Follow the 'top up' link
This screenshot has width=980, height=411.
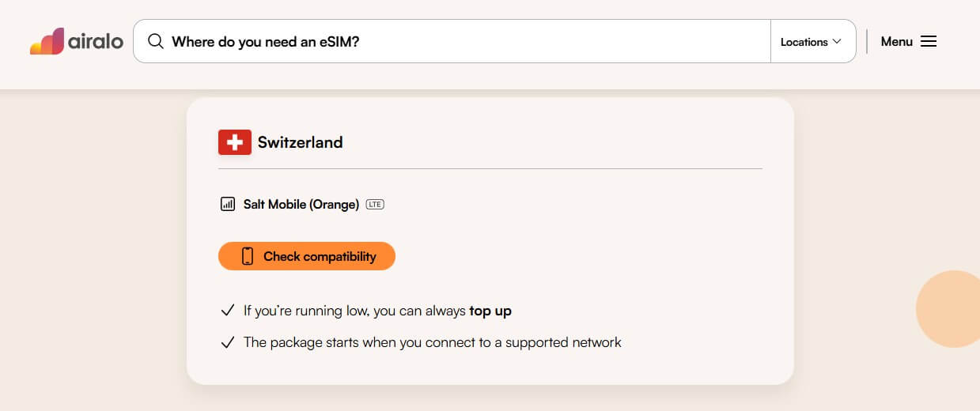tap(490, 311)
